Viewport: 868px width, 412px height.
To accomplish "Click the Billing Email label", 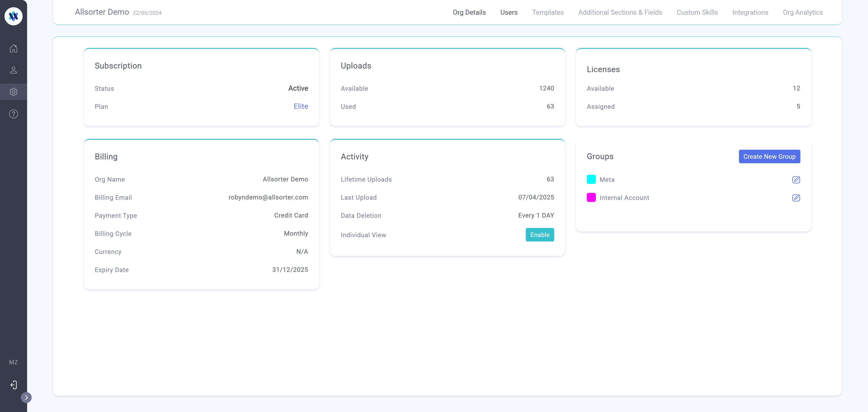I will coord(113,198).
